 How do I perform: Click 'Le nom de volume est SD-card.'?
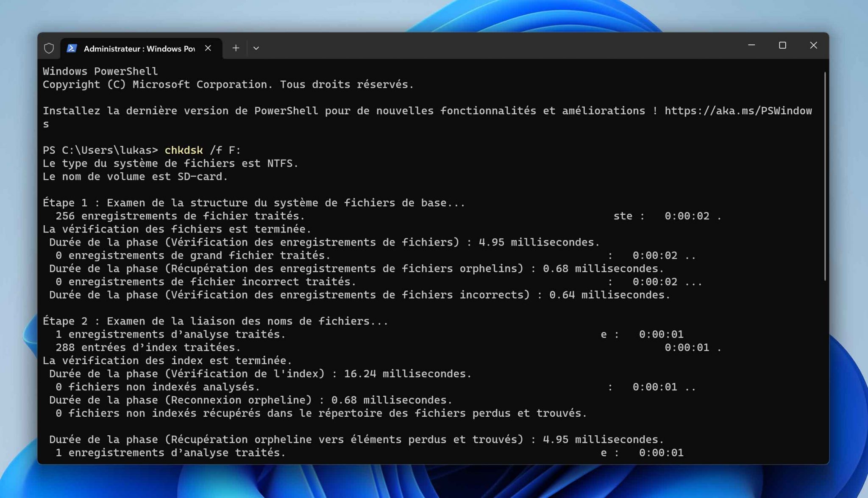tap(135, 177)
